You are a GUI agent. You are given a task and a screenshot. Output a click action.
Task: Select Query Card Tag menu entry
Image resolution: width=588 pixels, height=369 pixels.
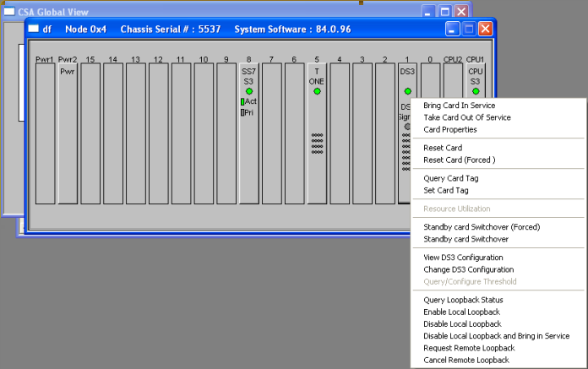[x=450, y=178]
